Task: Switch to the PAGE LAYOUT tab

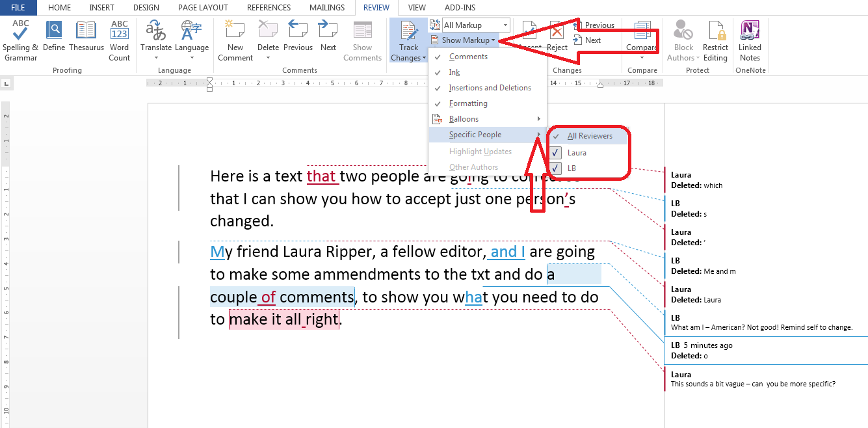Action: 204,8
